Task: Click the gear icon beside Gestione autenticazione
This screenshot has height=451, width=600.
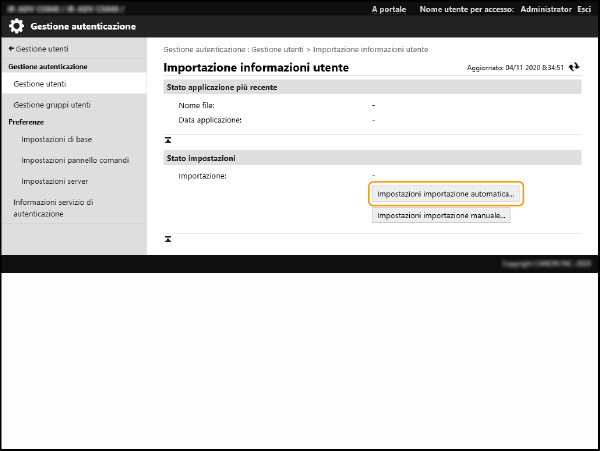Action: point(17,27)
